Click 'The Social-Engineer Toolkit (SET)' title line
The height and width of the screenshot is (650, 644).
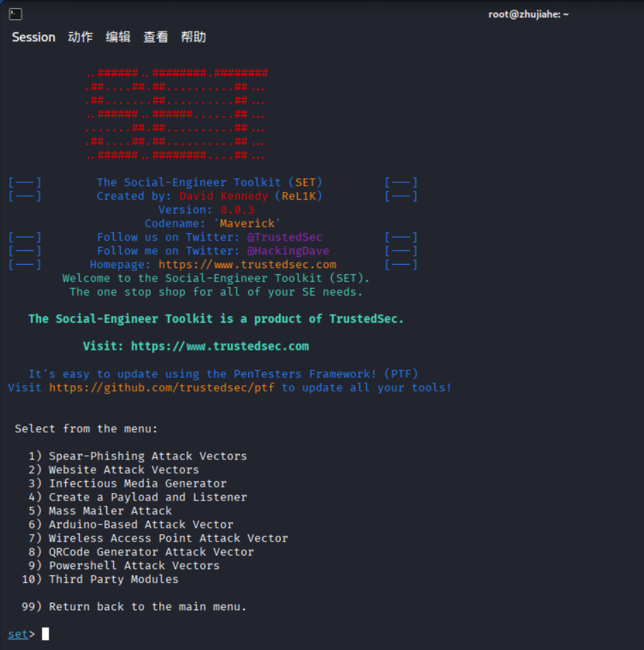click(x=209, y=182)
